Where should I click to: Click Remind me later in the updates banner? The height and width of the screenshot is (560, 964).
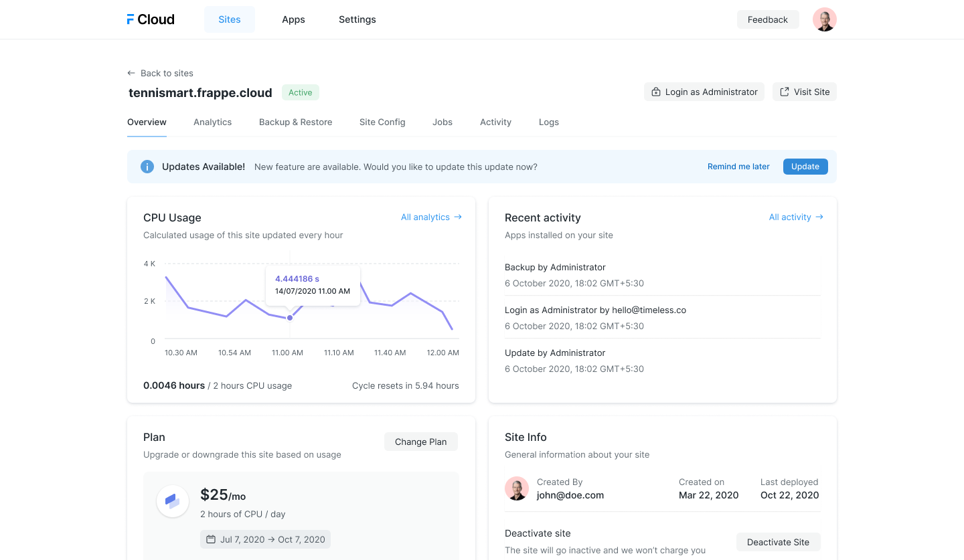pos(738,166)
